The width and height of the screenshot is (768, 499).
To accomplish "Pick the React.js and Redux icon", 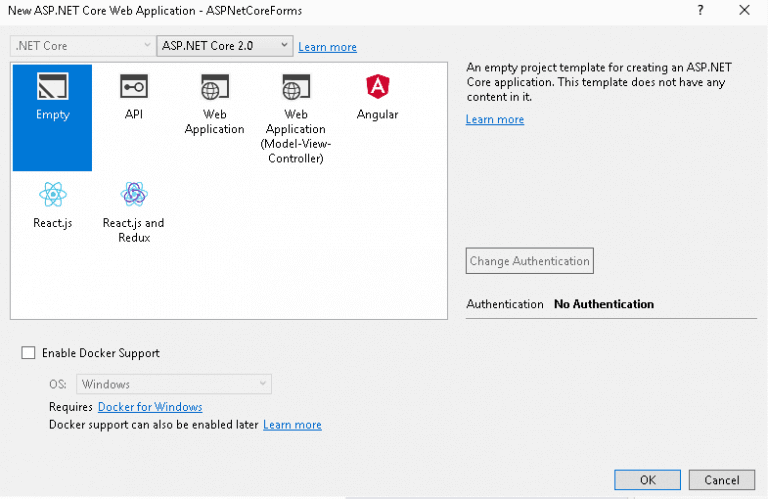I will pos(133,195).
